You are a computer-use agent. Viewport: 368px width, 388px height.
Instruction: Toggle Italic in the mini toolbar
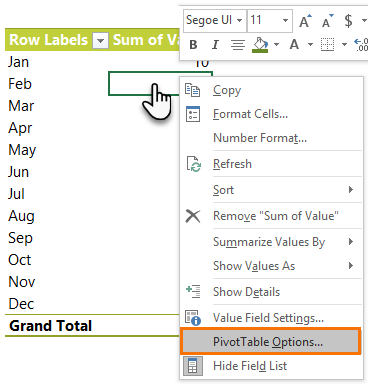pyautogui.click(x=216, y=44)
